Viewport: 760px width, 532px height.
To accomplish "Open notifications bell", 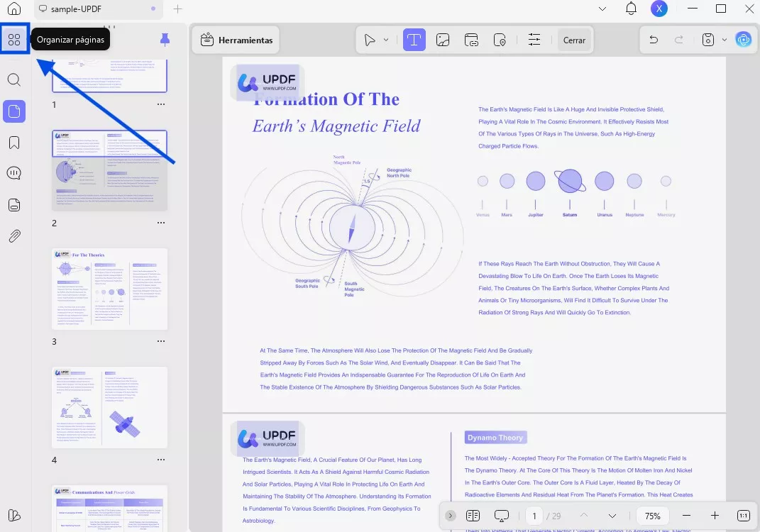I will click(631, 9).
